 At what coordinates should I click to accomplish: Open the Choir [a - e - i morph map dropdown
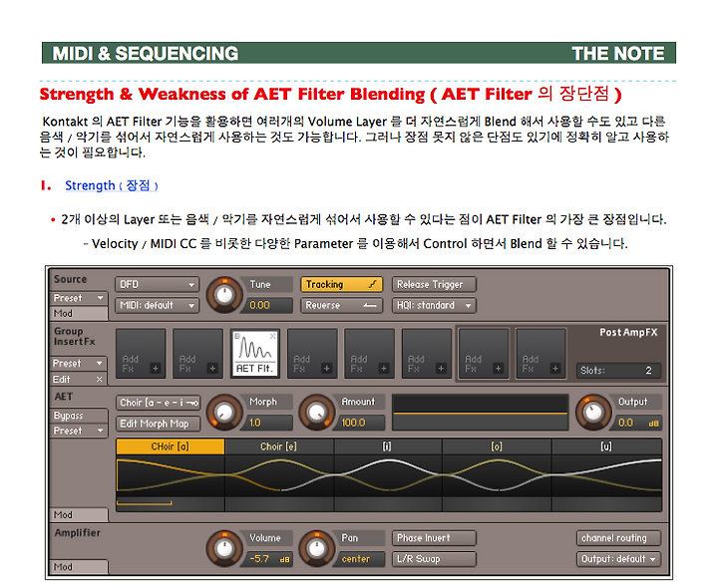click(x=158, y=403)
